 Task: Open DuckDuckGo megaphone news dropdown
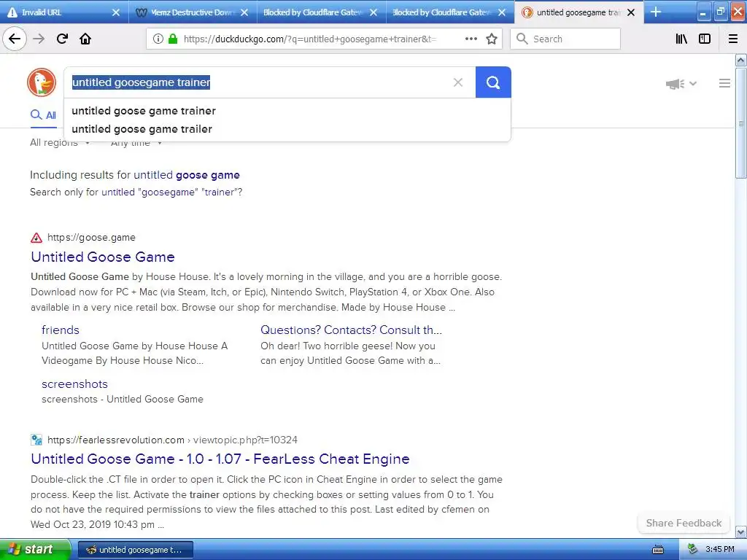(x=681, y=84)
